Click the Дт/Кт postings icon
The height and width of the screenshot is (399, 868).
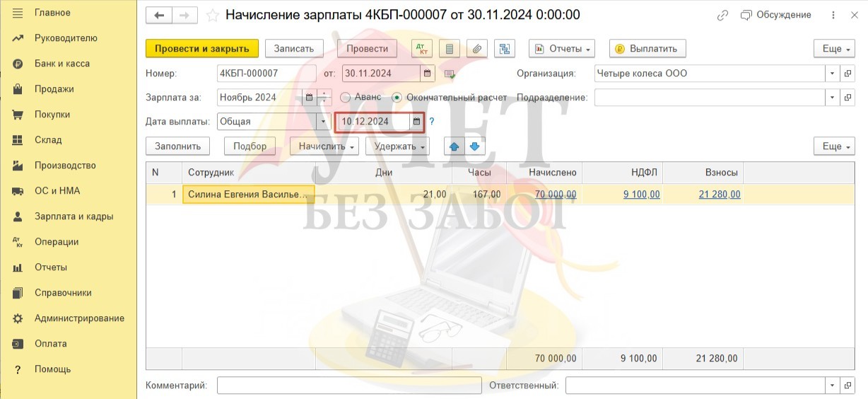(423, 49)
